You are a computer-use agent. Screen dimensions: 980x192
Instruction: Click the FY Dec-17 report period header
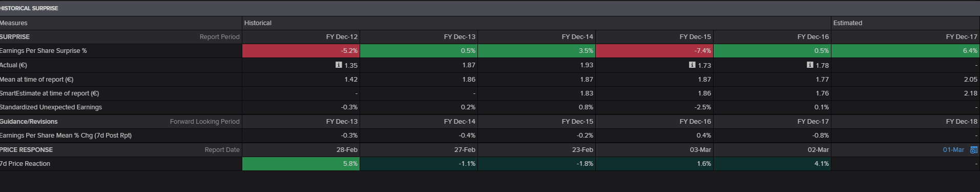click(962, 37)
